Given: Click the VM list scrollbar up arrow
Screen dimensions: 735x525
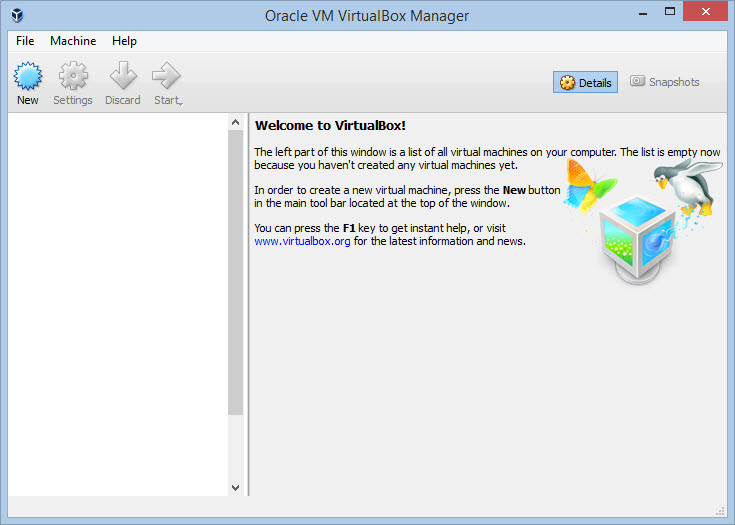Looking at the screenshot, I should pyautogui.click(x=235, y=122).
